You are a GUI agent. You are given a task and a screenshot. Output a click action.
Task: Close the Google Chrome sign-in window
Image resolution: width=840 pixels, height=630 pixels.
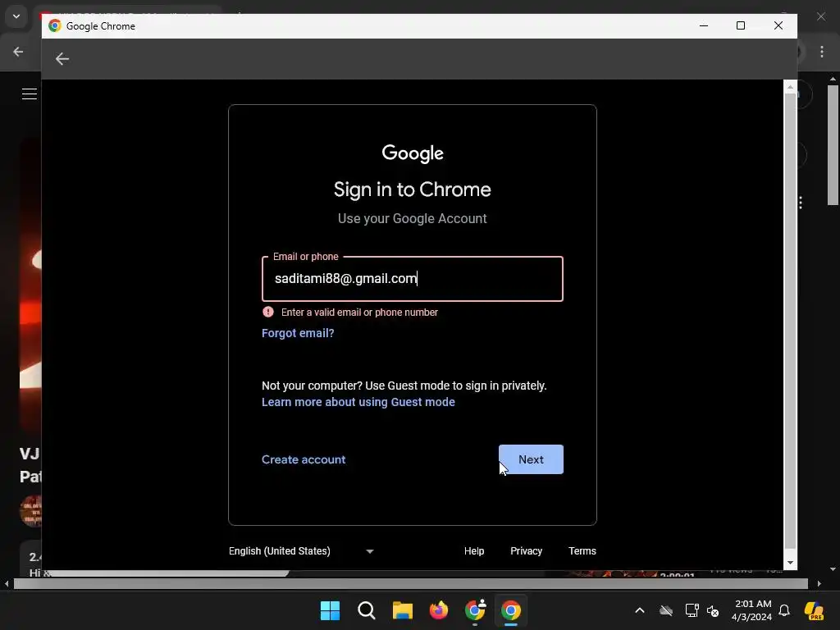[x=778, y=25]
